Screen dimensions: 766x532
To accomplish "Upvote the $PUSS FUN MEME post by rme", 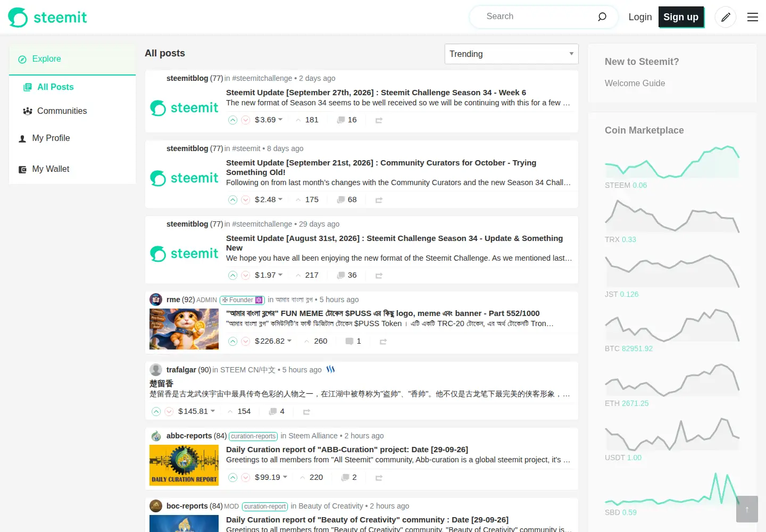I will 232,342.
